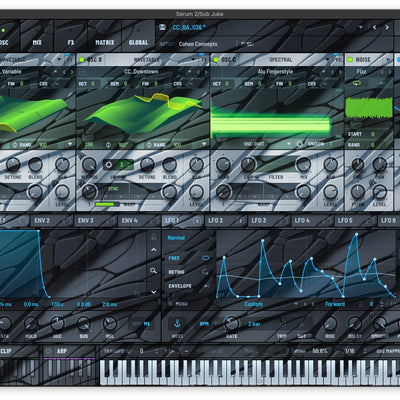400x400 pixels.
Task: Click the OSC B unison voice count field
Action: (x=122, y=164)
